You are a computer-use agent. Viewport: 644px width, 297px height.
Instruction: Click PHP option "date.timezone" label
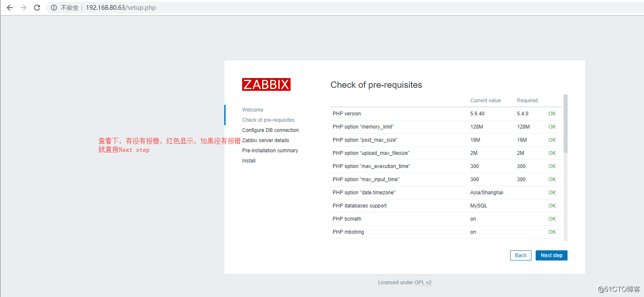tap(364, 193)
